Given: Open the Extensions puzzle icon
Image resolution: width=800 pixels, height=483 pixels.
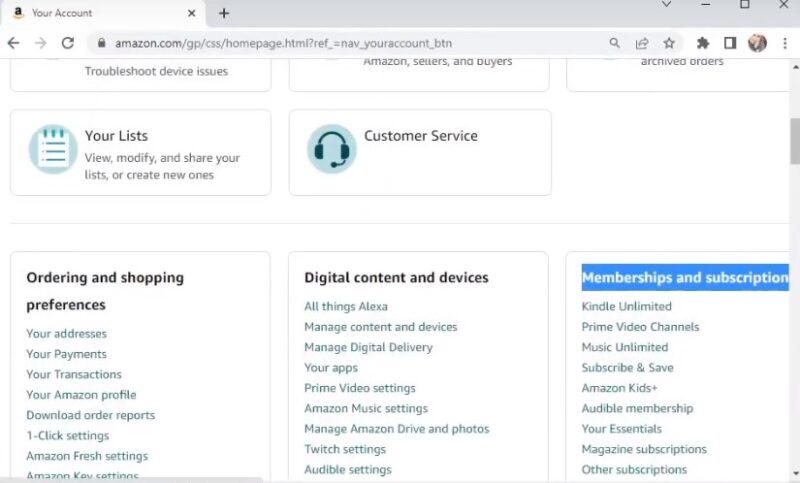Looking at the screenshot, I should click(x=703, y=43).
